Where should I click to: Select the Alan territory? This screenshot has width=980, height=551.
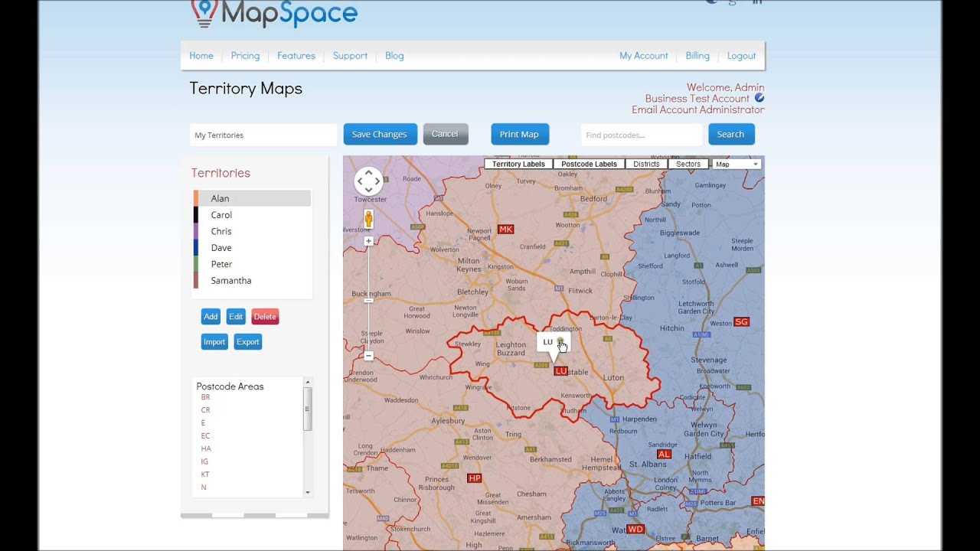(253, 198)
